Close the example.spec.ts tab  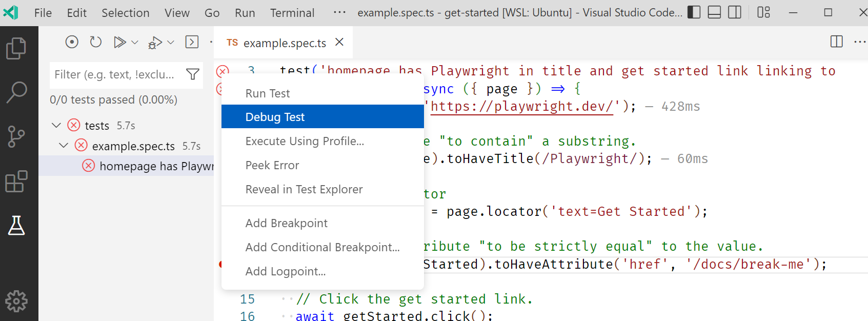(339, 42)
